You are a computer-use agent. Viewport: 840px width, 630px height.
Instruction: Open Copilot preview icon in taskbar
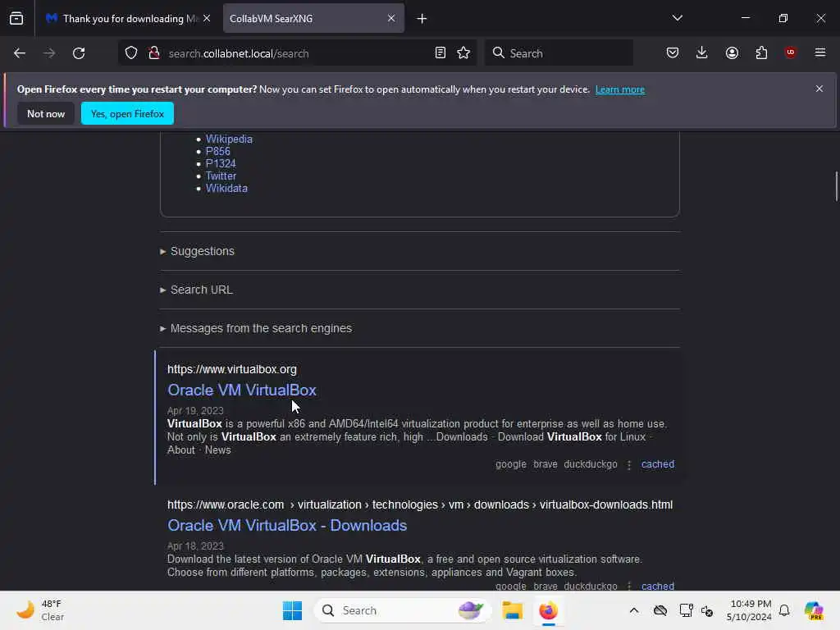814,610
